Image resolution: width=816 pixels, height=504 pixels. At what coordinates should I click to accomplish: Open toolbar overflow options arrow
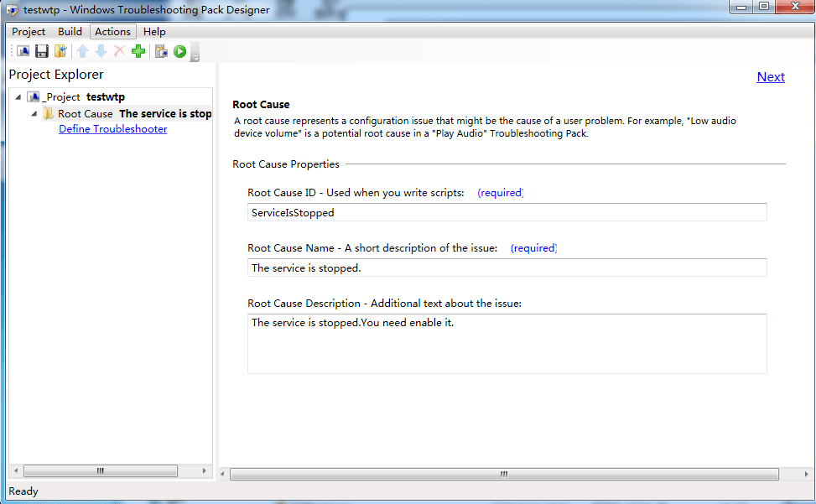[195, 52]
